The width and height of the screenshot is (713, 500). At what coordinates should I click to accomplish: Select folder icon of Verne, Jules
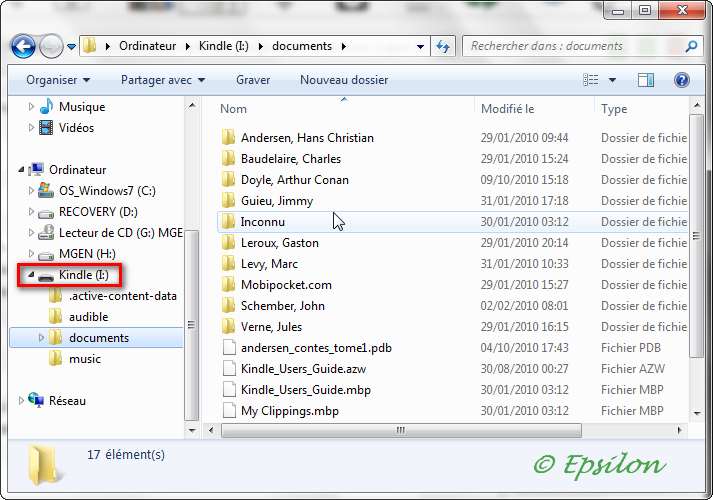coord(229,326)
